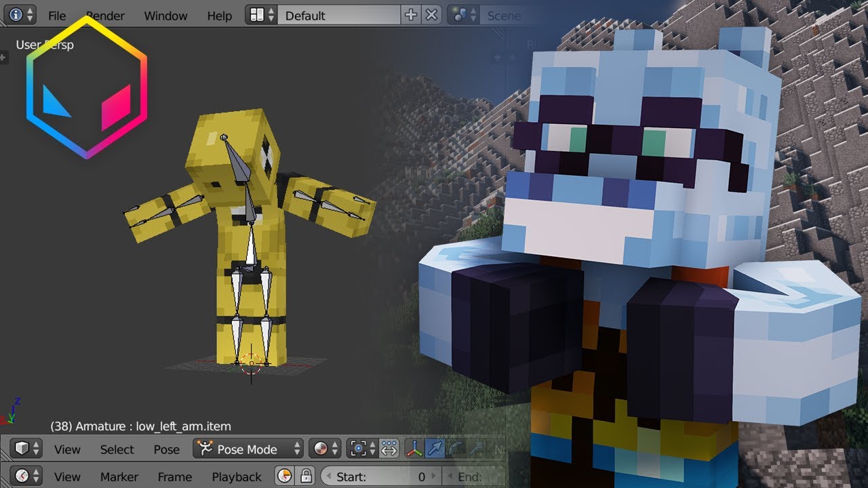Viewport: 868px width, 488px height.
Task: Open the Select menu
Action: (117, 449)
